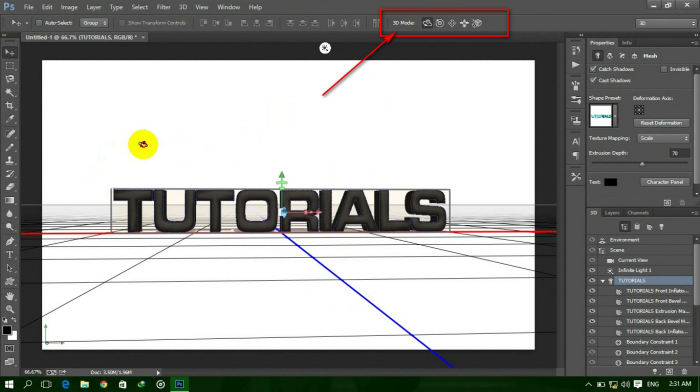The image size is (700, 392).
Task: Click the Character Panel button
Action: [665, 182]
